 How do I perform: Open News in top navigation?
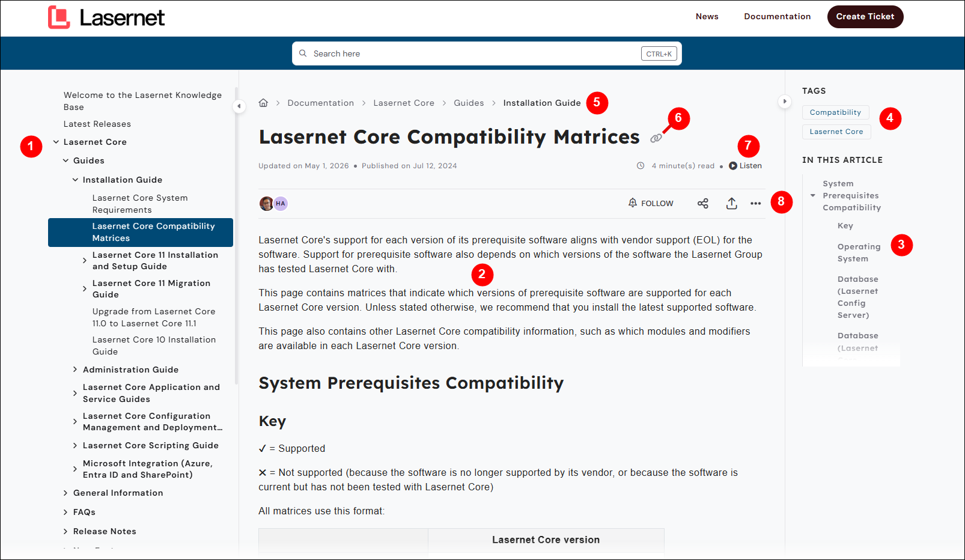point(707,16)
